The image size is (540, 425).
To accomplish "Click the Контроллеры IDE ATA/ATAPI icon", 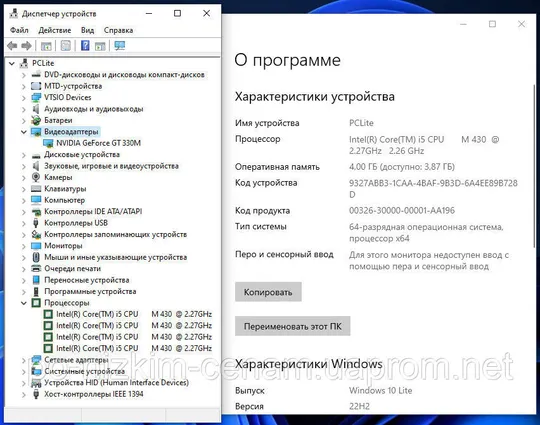I will 36,212.
